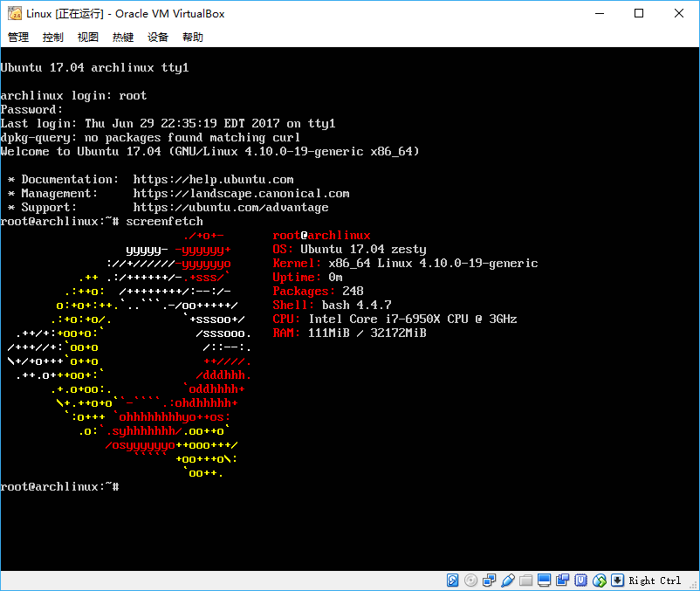Click the 'CPU: Intel Core i7-6950X' line
This screenshot has height=591, width=700.
tap(395, 320)
